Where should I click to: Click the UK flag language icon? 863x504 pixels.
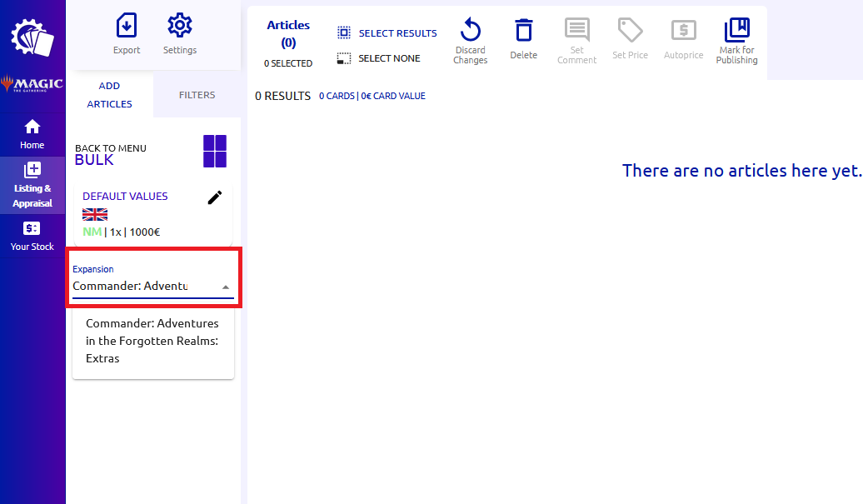click(x=95, y=214)
